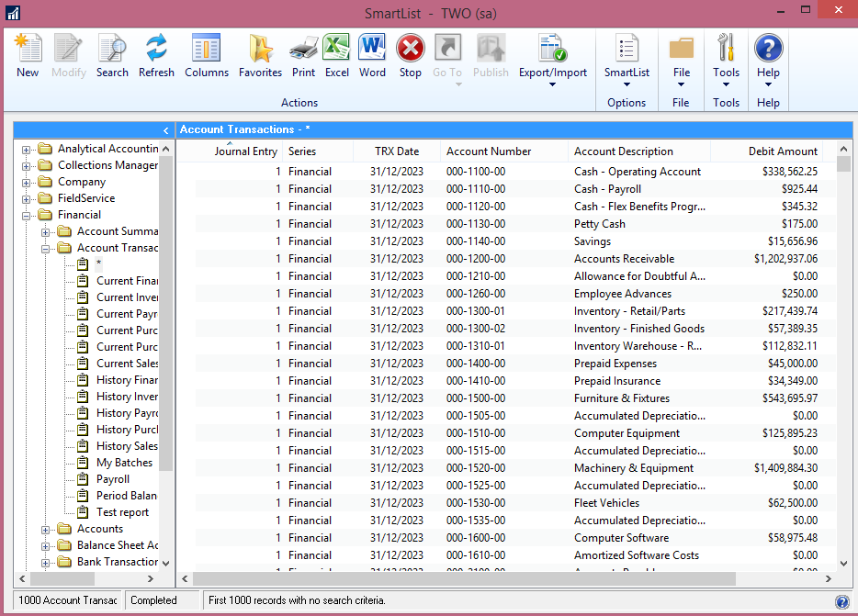Select the Test report favorite
This screenshot has width=858, height=616.
(x=122, y=512)
